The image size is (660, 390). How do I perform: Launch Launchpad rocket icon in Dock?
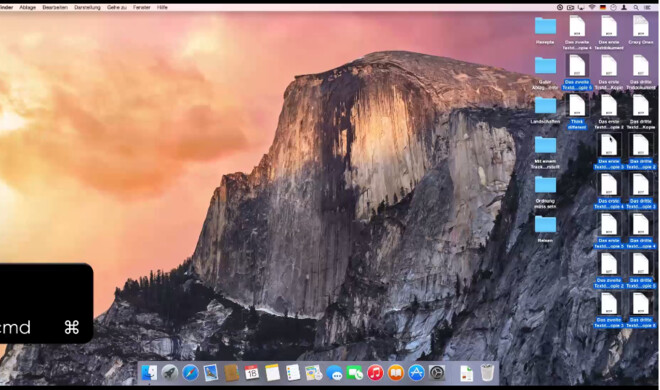(170, 373)
